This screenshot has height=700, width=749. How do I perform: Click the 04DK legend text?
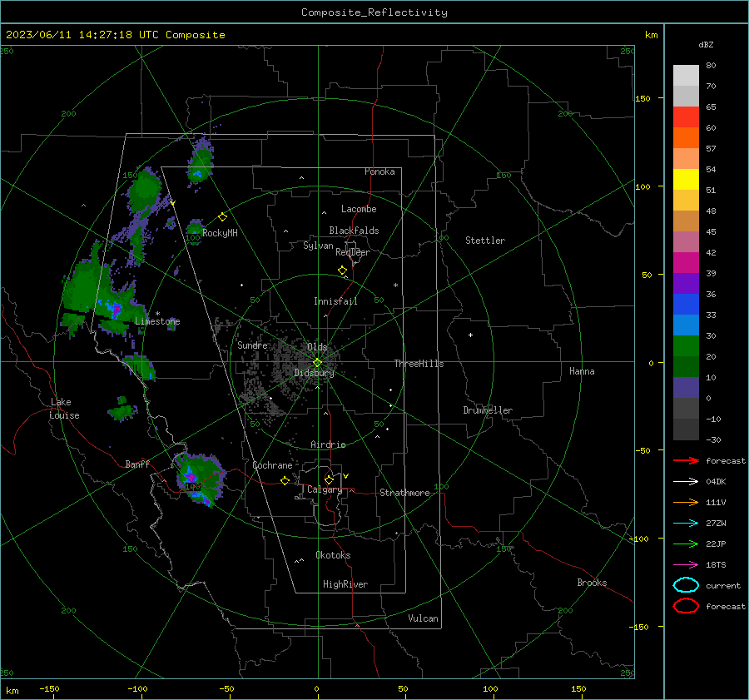[716, 481]
